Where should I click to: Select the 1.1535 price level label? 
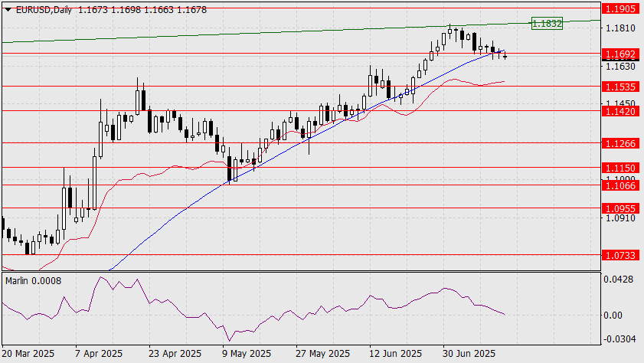pyautogui.click(x=621, y=87)
